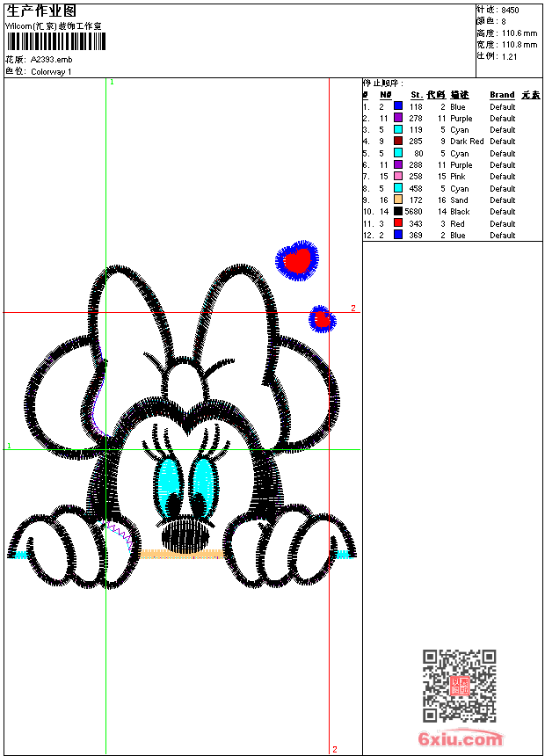Screen dimensions: 545x756
Task: Click the purple swatch in stop row 2
Action: click(398, 118)
